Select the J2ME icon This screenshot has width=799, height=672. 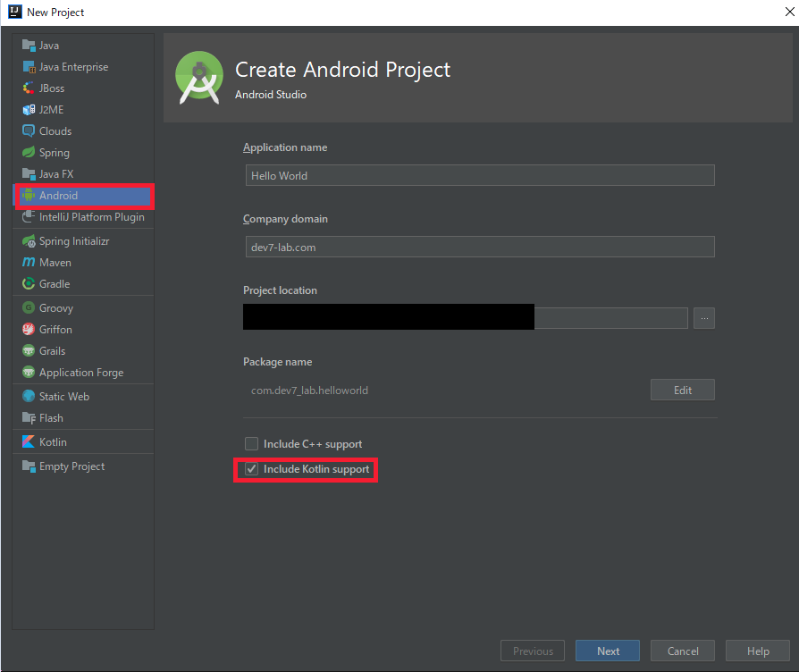point(29,110)
